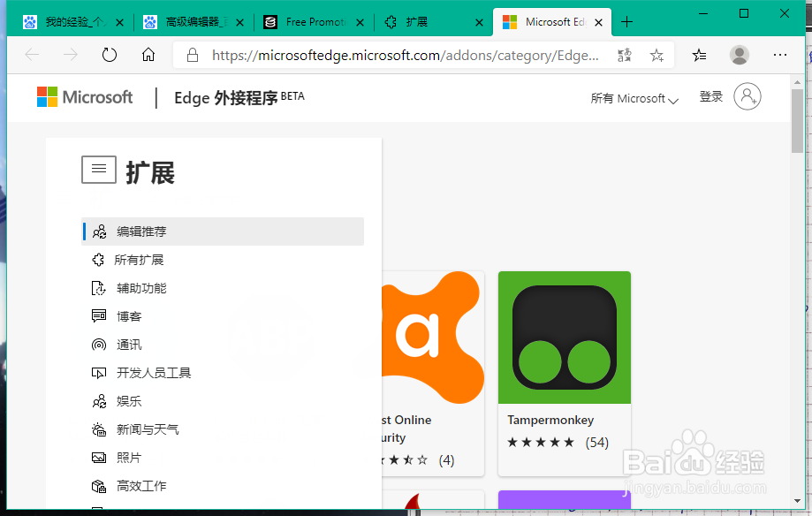The width and height of the screenshot is (812, 516).
Task: Add this page to favorites
Action: tap(656, 55)
